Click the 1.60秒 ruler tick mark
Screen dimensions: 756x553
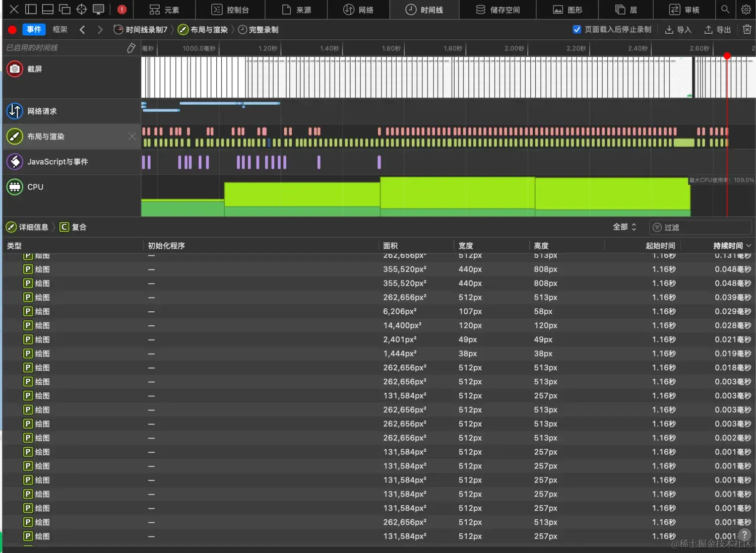click(x=391, y=48)
